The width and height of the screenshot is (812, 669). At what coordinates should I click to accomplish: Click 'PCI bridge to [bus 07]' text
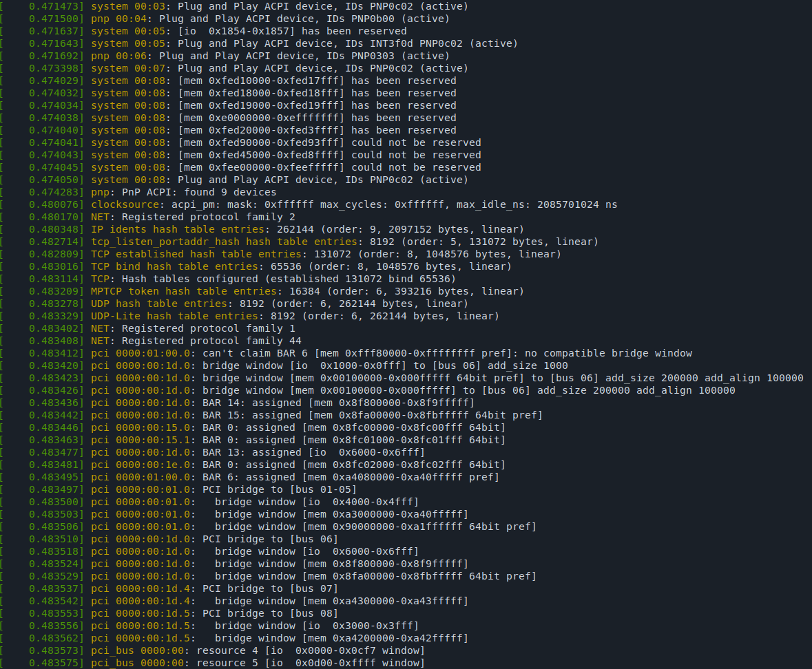(x=270, y=588)
